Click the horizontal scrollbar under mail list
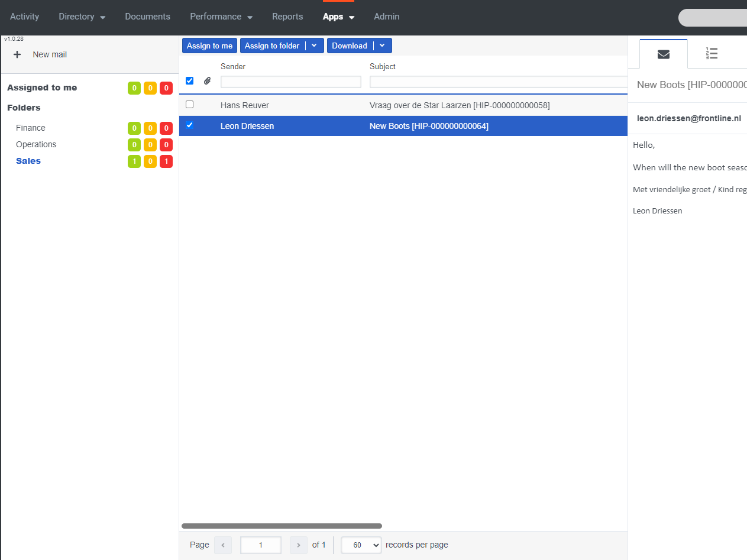Viewport: 747px width, 560px height. click(282, 526)
